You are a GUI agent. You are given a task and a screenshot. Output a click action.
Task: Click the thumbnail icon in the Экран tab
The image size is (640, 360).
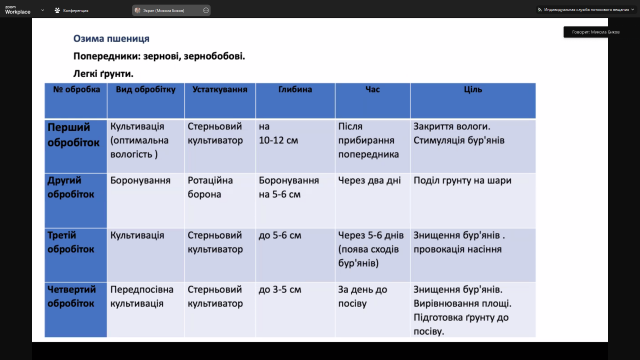[x=138, y=10]
